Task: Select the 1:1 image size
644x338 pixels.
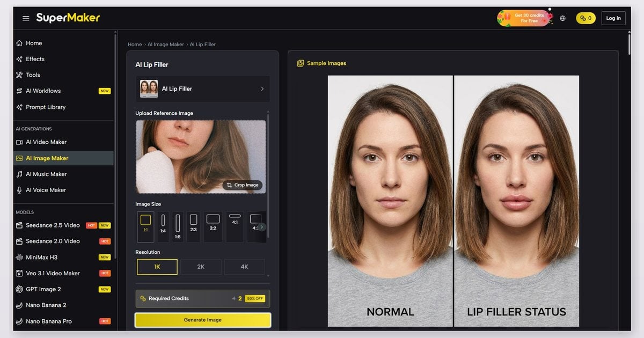Action: [x=145, y=227]
